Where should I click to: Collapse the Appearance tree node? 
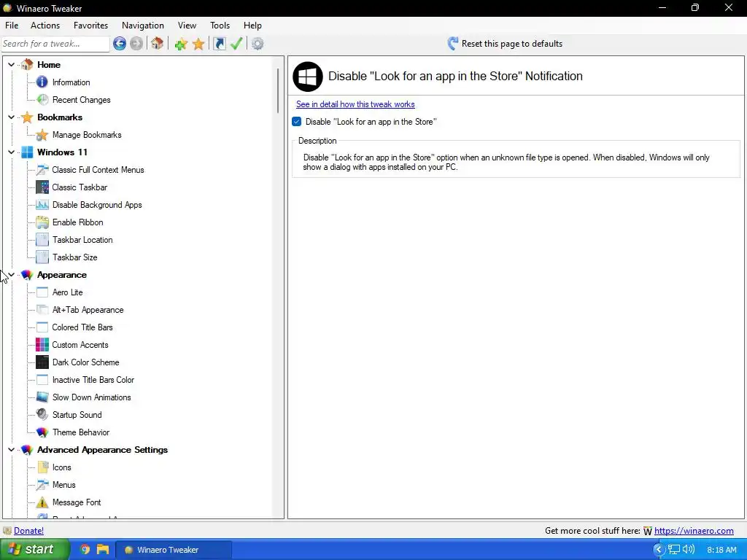tap(12, 275)
